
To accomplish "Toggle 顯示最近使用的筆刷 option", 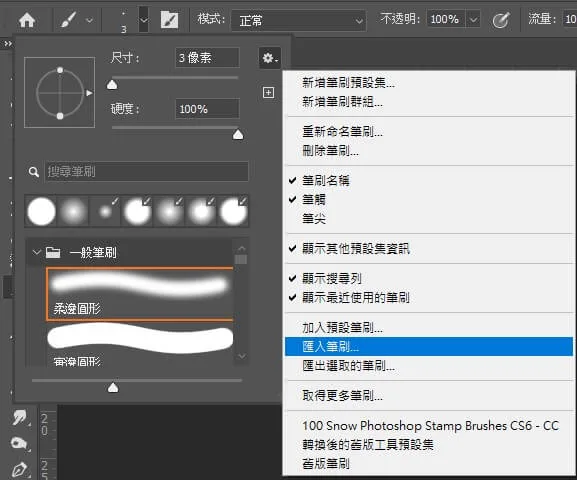I will (429, 298).
